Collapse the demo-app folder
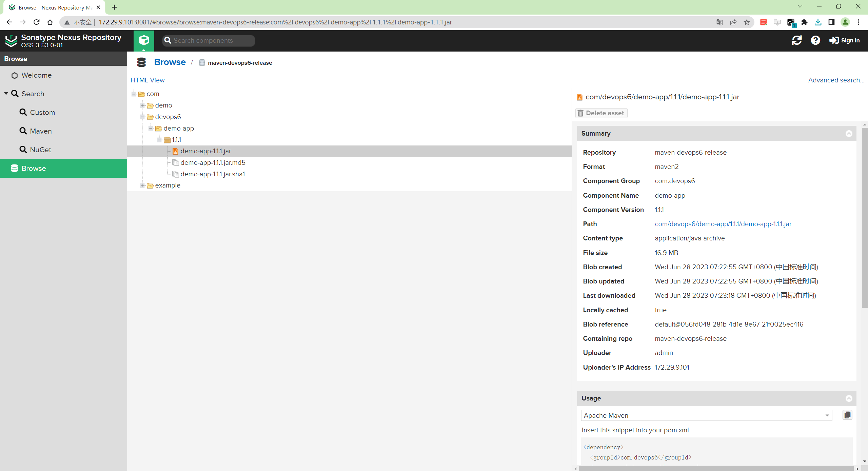Screen dimensions: 868x471 [151, 128]
